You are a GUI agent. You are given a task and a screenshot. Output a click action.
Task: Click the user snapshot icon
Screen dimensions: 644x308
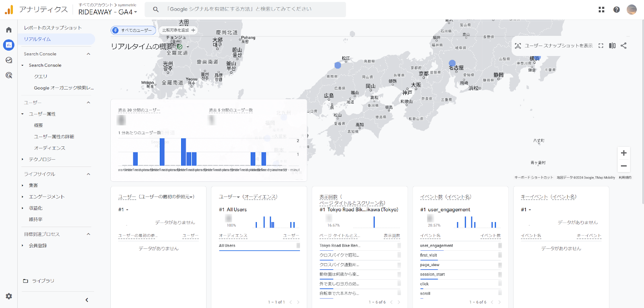coord(518,46)
